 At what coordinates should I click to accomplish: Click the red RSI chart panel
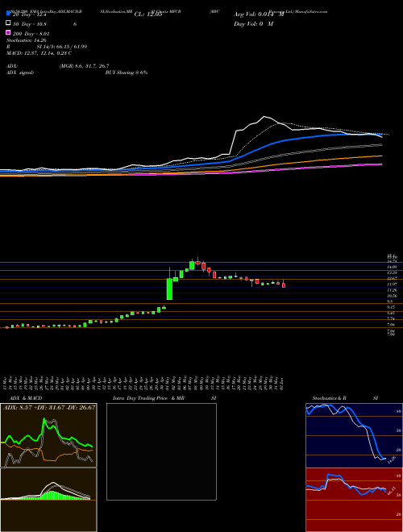(x=354, y=500)
